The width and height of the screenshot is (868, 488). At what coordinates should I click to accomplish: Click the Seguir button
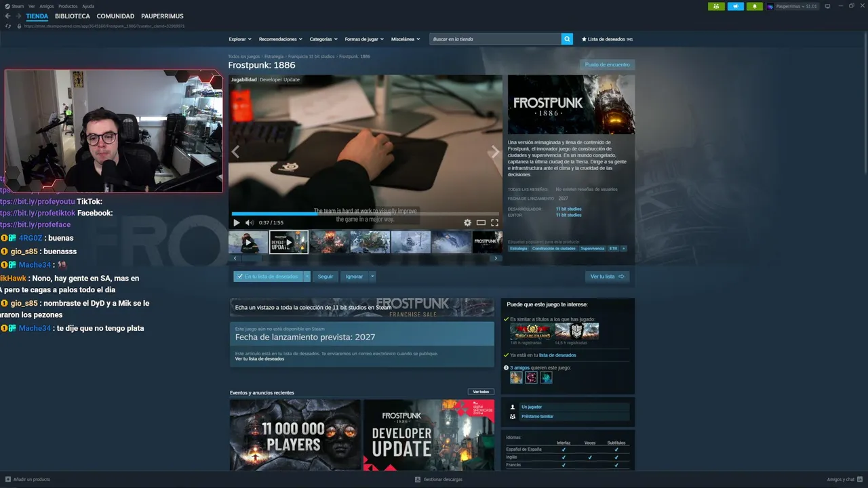[x=325, y=277]
